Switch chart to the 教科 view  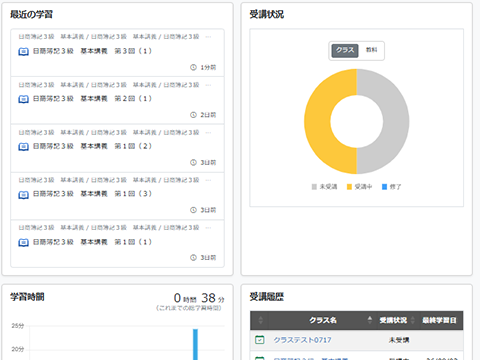[x=371, y=50]
